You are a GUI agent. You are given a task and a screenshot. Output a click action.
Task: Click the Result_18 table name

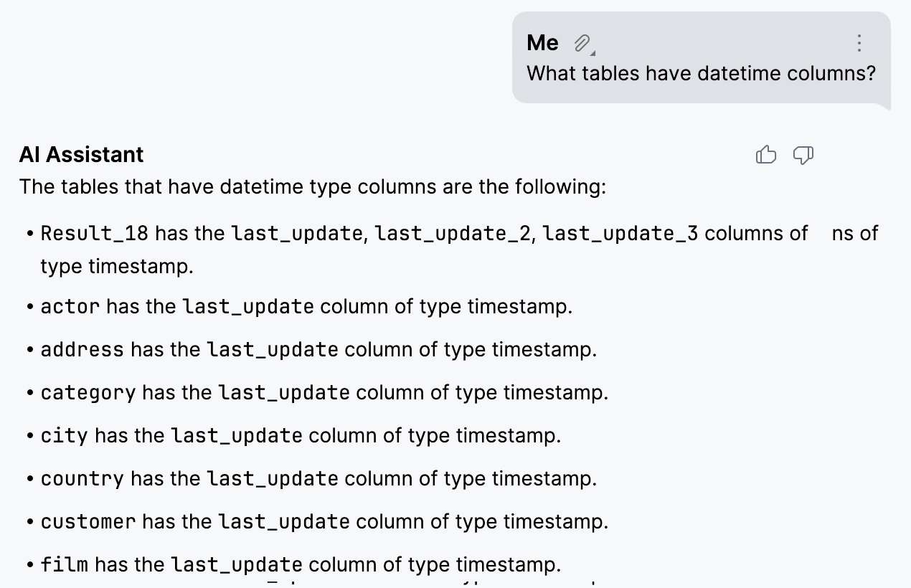95,234
